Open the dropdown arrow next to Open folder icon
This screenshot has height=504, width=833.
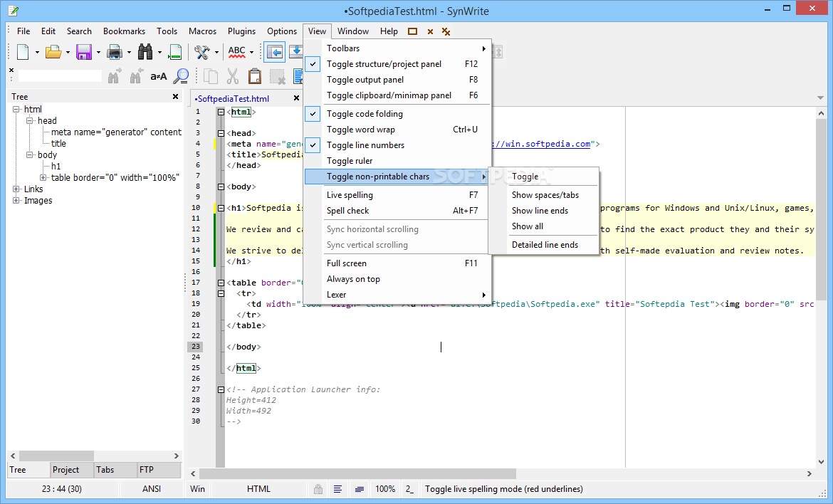pos(68,52)
